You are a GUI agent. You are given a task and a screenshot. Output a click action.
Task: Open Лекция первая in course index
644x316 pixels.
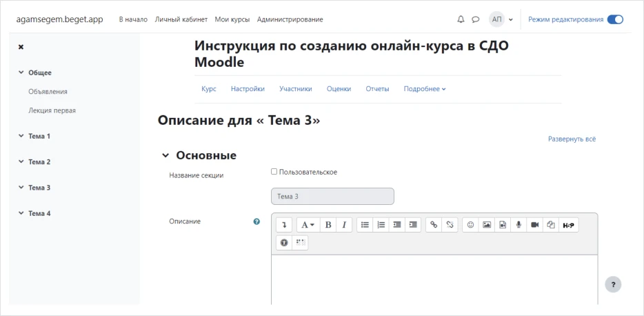point(52,110)
